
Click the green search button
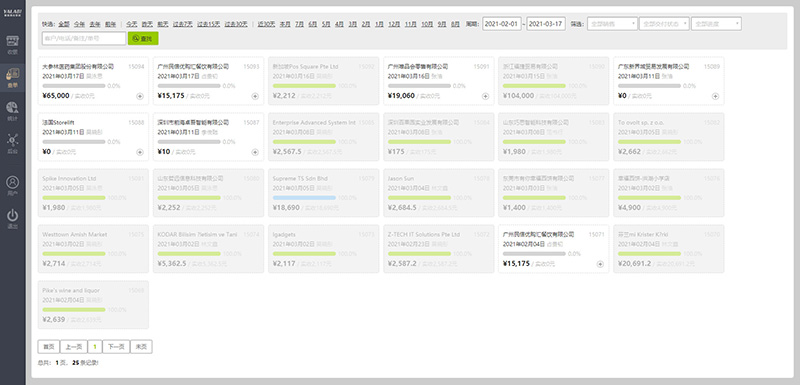point(143,38)
